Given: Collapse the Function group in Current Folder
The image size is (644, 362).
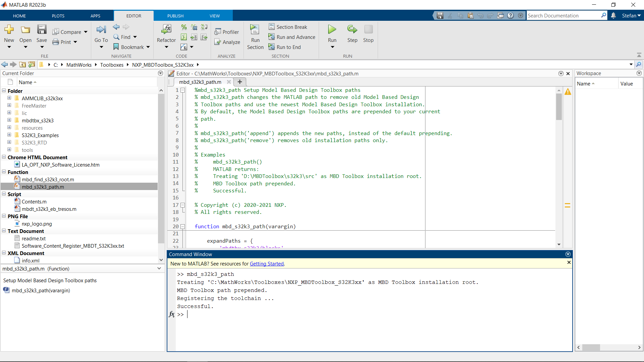Looking at the screenshot, I should pos(4,172).
